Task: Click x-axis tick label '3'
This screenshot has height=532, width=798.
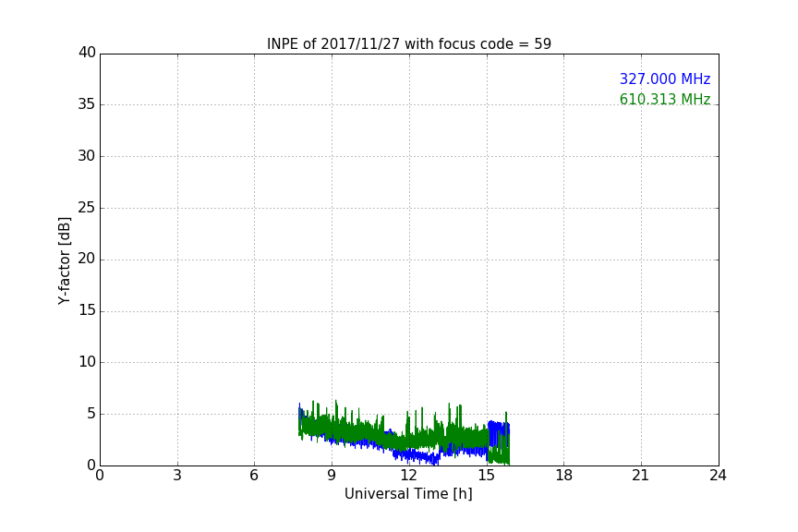Action: click(177, 476)
